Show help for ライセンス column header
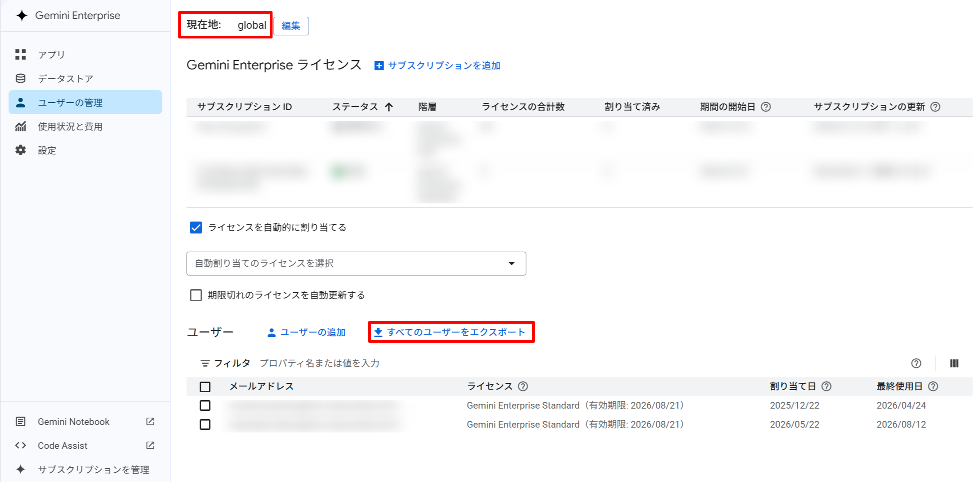Image resolution: width=980 pixels, height=482 pixels. [523, 386]
